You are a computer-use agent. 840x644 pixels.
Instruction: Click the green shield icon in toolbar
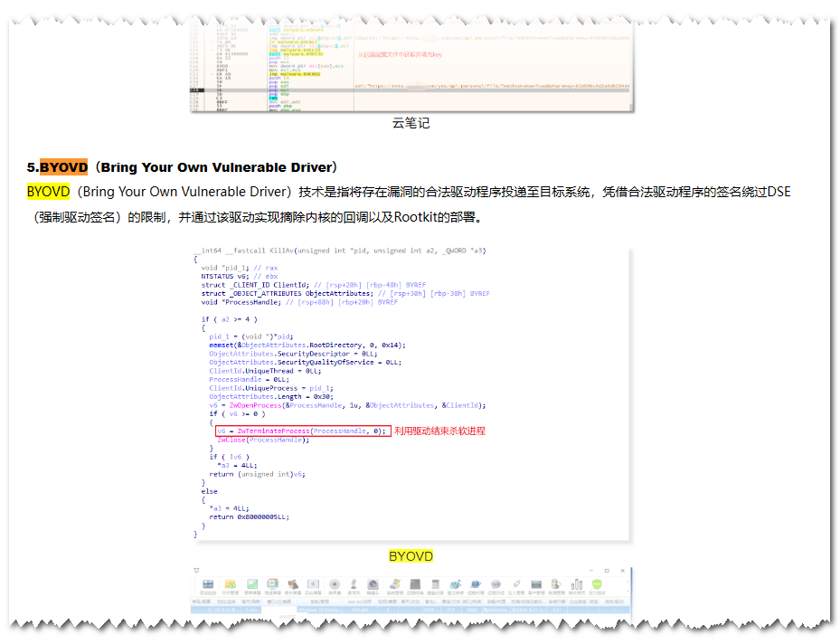tap(598, 584)
